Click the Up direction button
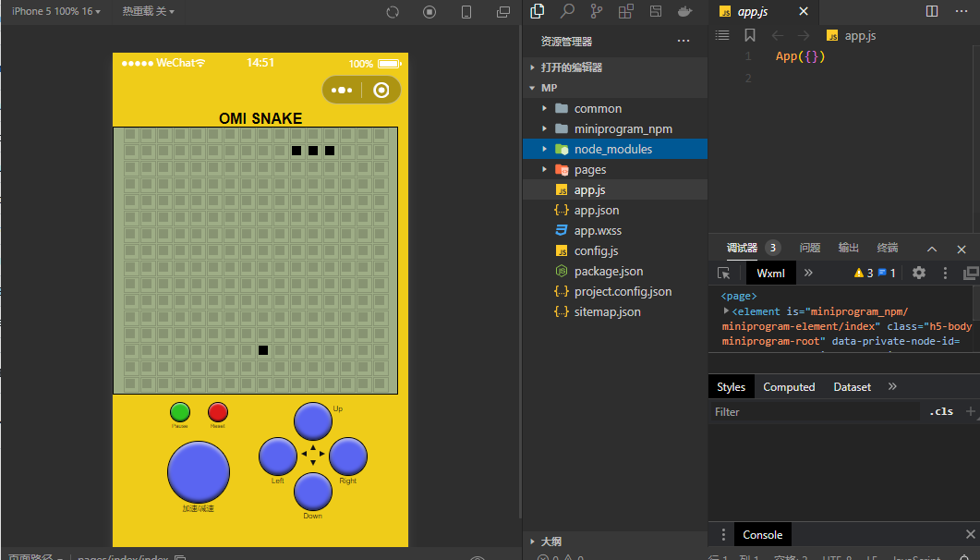 tap(312, 421)
